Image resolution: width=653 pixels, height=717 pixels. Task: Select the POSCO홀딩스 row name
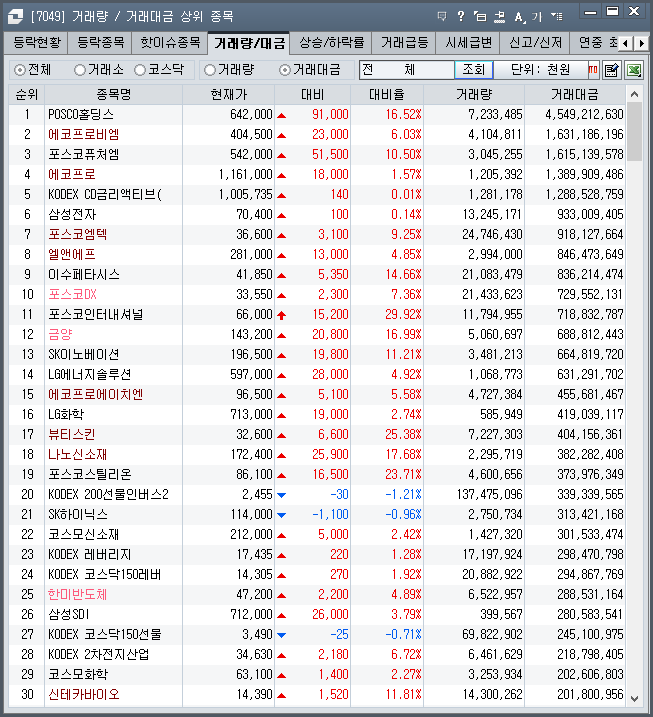(81, 114)
